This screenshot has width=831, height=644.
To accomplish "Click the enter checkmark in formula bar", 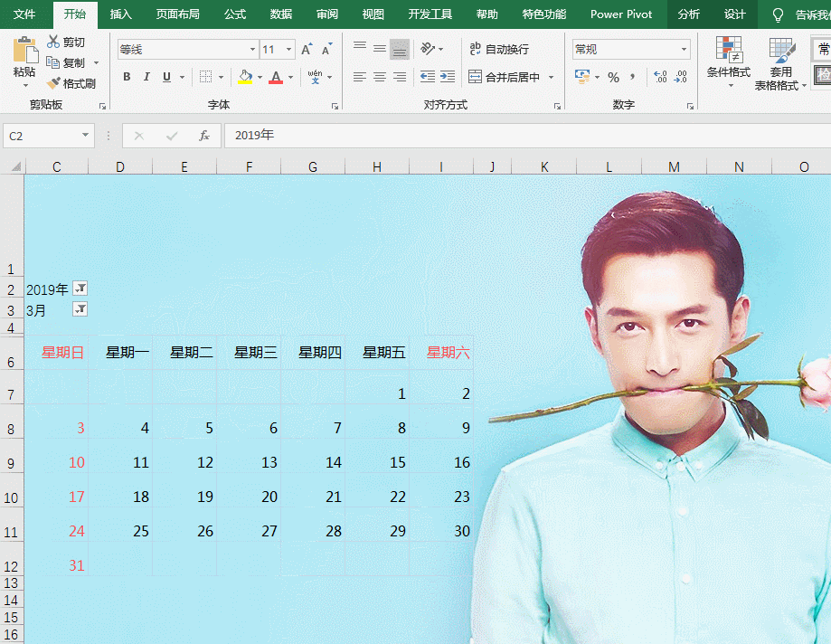I will click(172, 136).
